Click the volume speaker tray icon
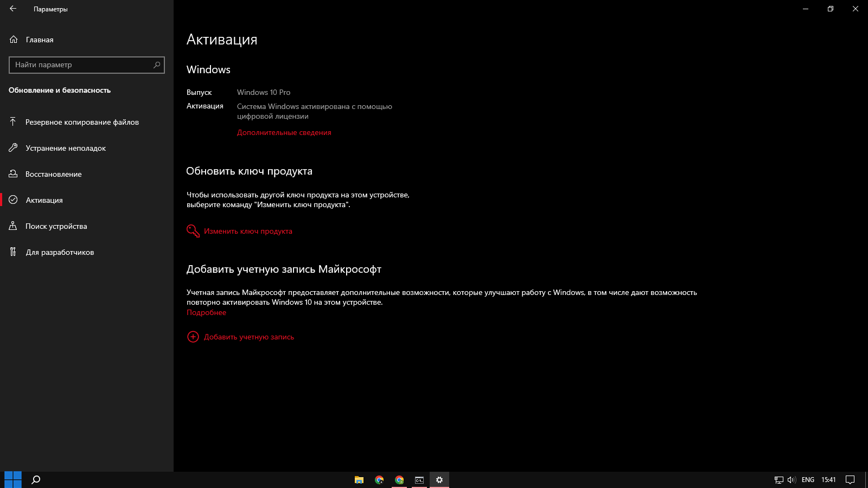The width and height of the screenshot is (868, 488). [792, 480]
